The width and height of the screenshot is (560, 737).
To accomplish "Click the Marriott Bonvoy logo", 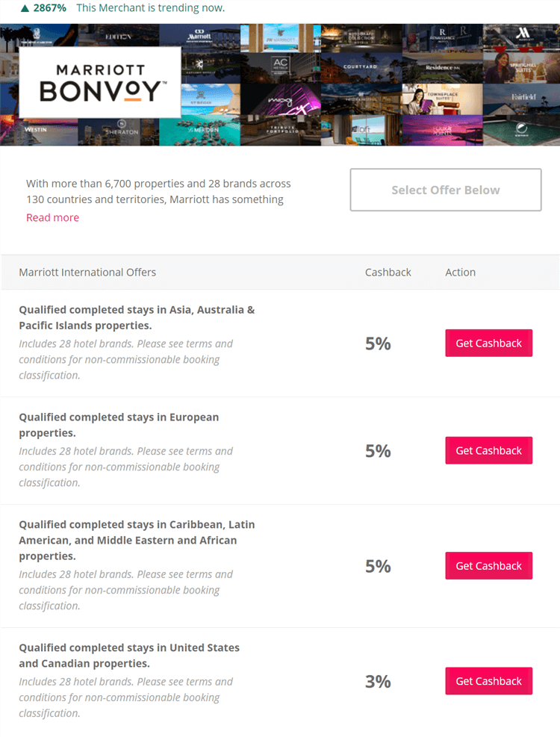I will pyautogui.click(x=100, y=83).
